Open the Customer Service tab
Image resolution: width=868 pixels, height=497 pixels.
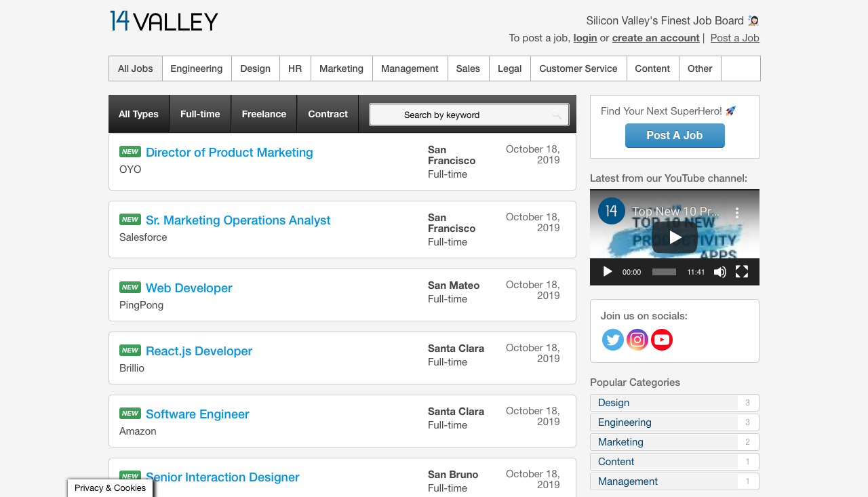578,68
